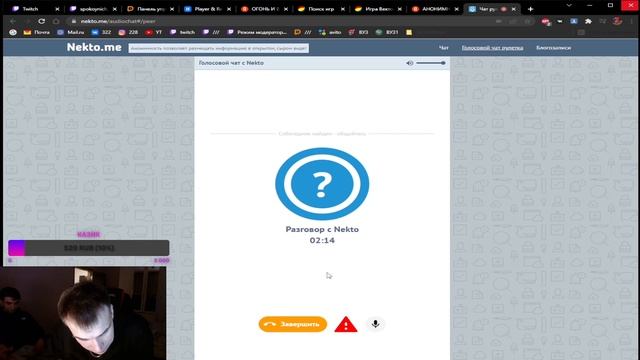Click the browser forward arrow
This screenshot has width=640, height=360.
click(x=27, y=21)
